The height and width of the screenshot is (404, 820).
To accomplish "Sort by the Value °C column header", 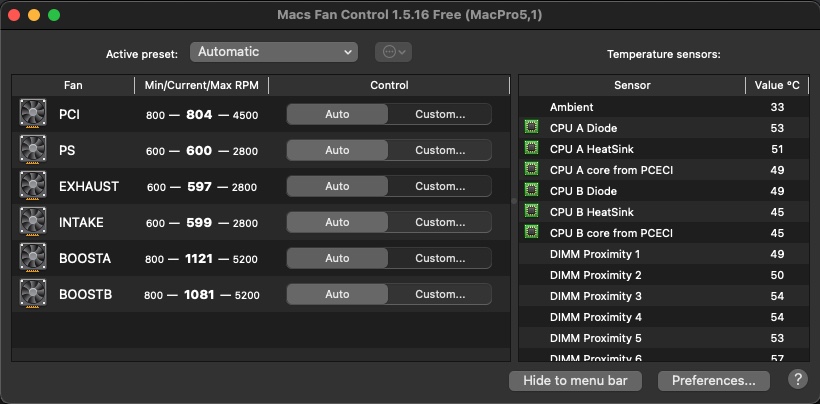I will click(777, 86).
